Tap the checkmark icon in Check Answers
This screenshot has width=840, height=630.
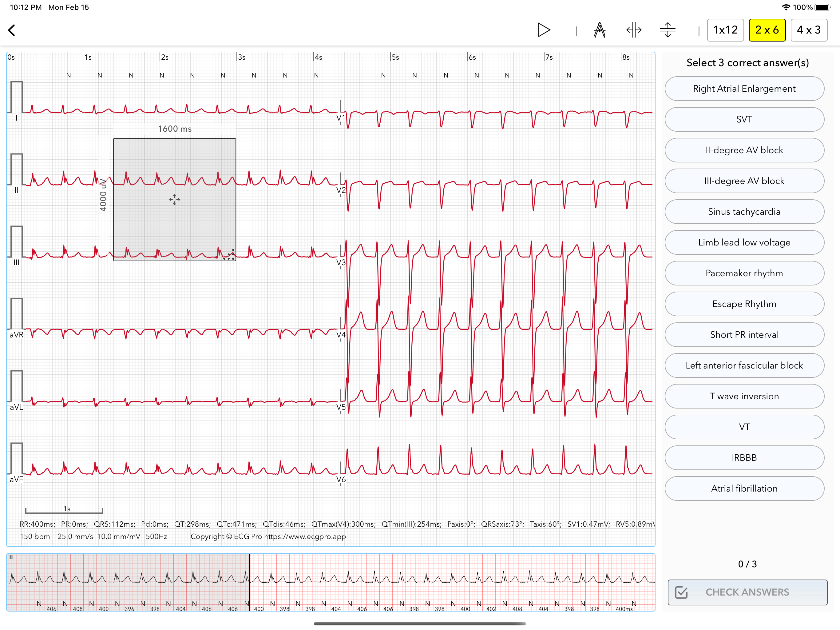pyautogui.click(x=681, y=592)
